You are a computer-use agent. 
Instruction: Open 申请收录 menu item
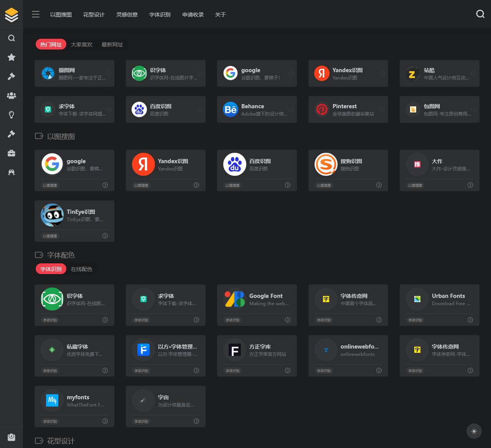pos(193,15)
